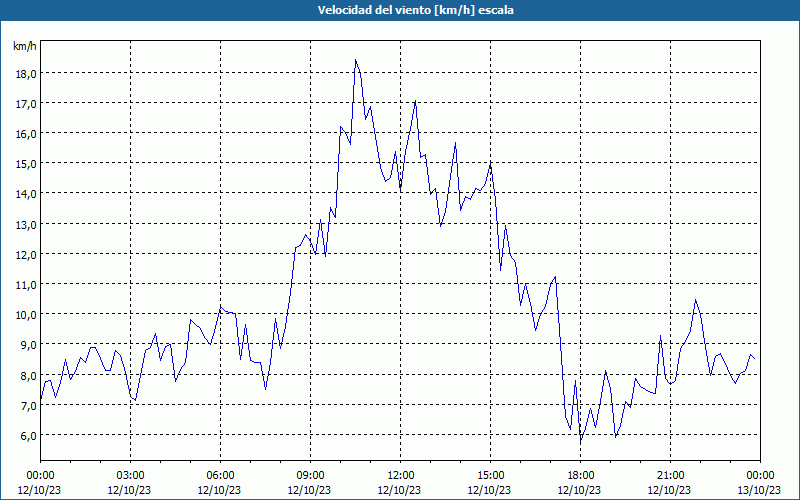Click the 15:00 time axis label

490,476
